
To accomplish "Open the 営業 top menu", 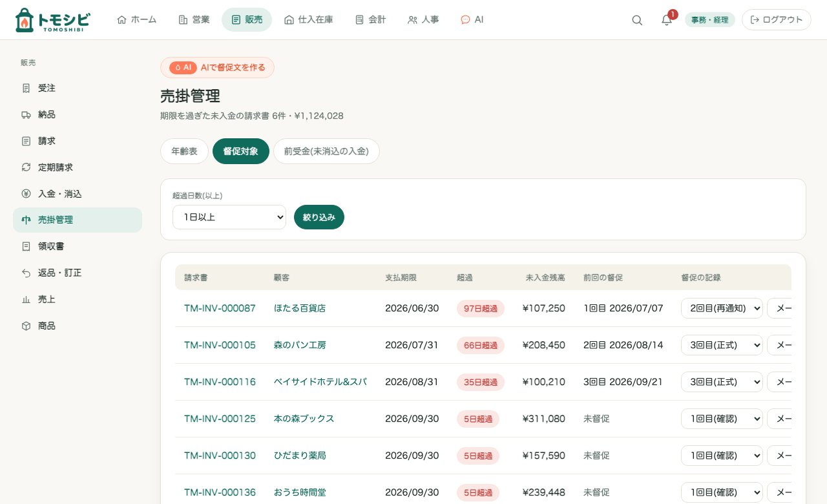I will click(x=194, y=20).
